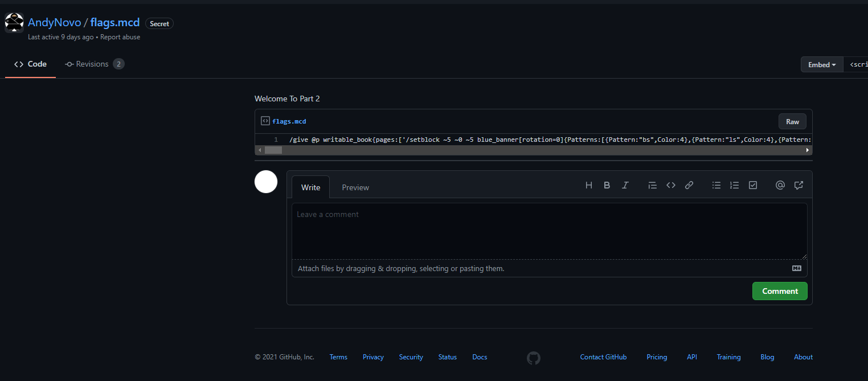
Task: Click the Report abuse link
Action: tap(120, 37)
